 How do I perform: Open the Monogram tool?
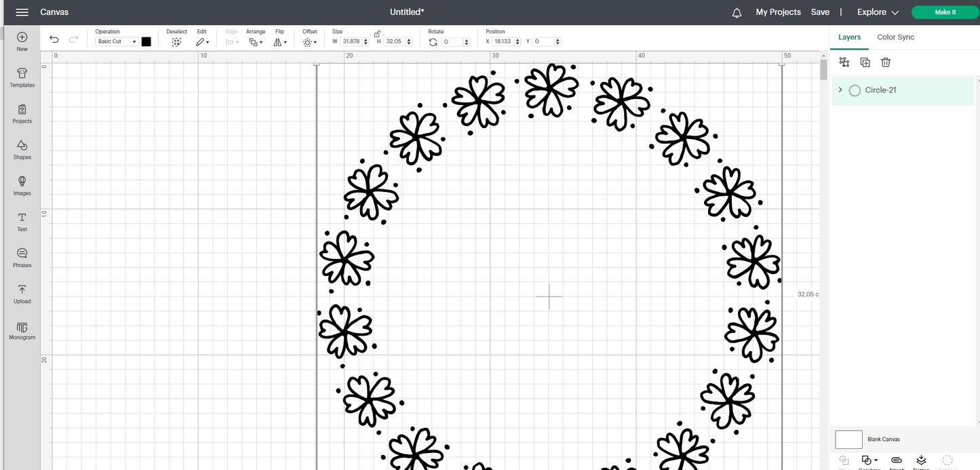(22, 330)
